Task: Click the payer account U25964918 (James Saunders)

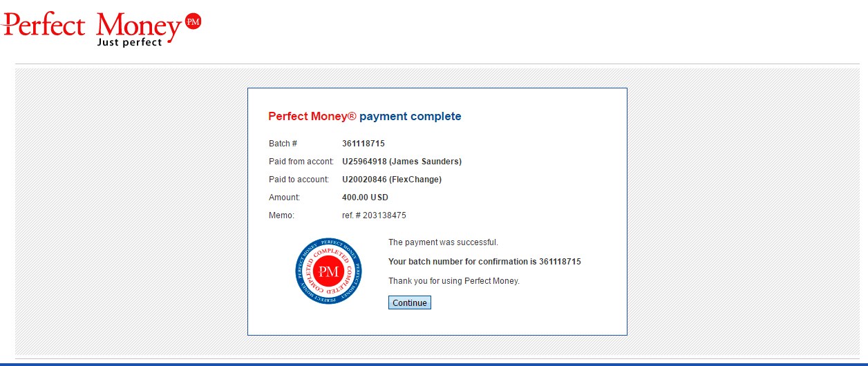Action: point(402,162)
